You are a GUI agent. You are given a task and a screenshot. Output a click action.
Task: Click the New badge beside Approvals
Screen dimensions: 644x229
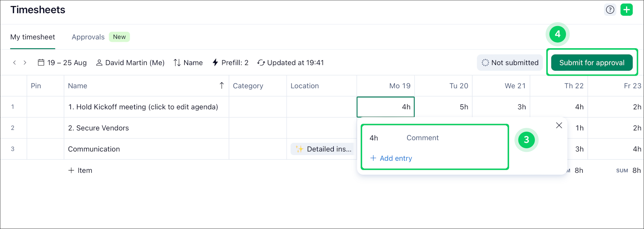[119, 37]
